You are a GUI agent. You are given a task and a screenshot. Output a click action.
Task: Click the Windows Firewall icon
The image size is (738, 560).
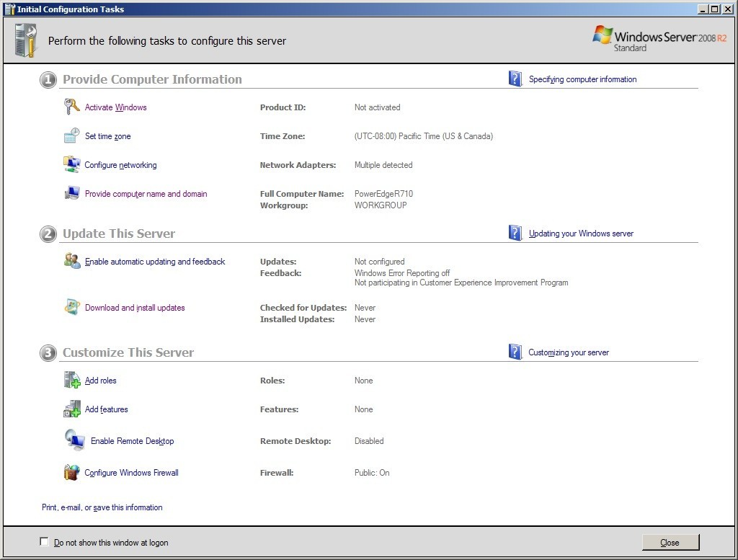point(71,472)
